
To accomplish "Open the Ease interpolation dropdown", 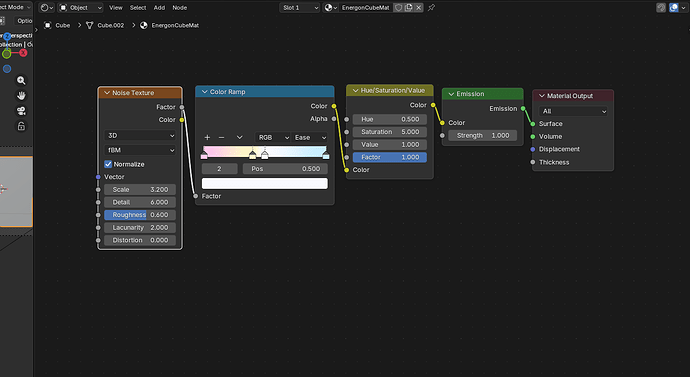I will click(x=310, y=138).
